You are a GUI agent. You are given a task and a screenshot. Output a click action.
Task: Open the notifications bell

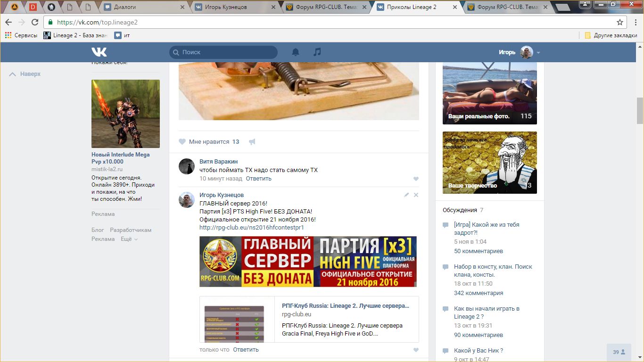tap(296, 52)
